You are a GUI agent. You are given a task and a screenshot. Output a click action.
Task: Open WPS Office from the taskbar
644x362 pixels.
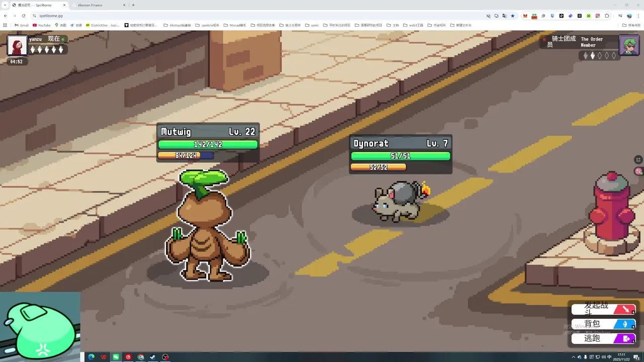point(104,357)
